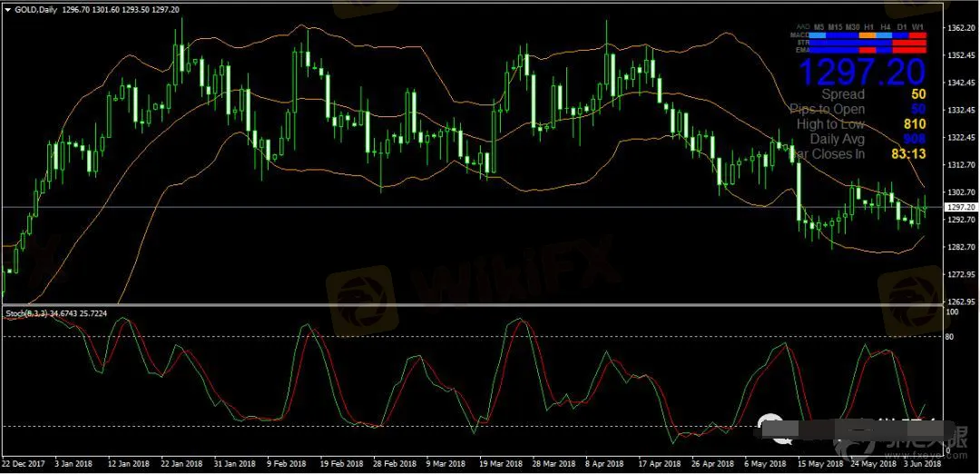Choose the H4 timeframe label
The width and height of the screenshot is (980, 474).
[886, 27]
